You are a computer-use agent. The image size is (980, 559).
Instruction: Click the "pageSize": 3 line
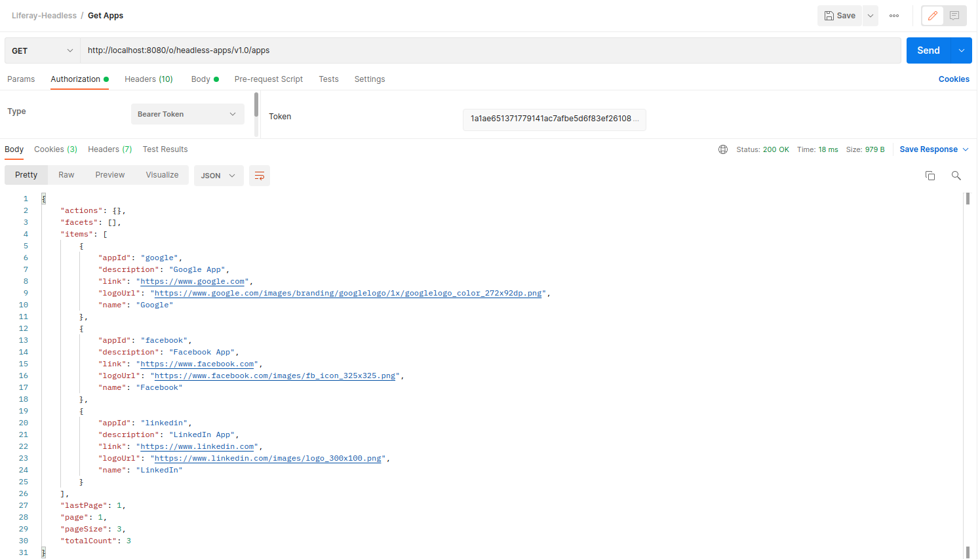(93, 530)
